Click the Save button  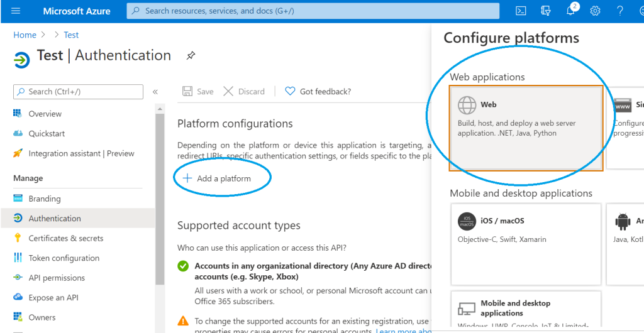(x=198, y=92)
